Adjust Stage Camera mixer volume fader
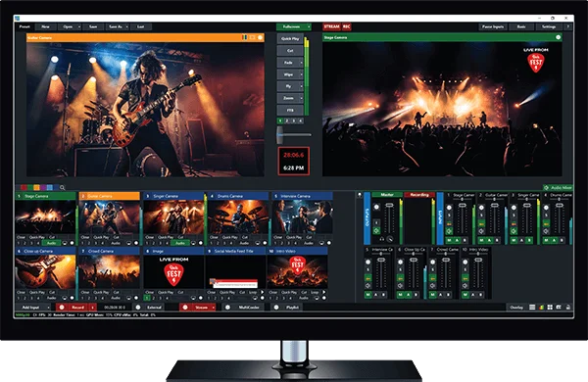The height and width of the screenshot is (382, 588). click(x=463, y=205)
